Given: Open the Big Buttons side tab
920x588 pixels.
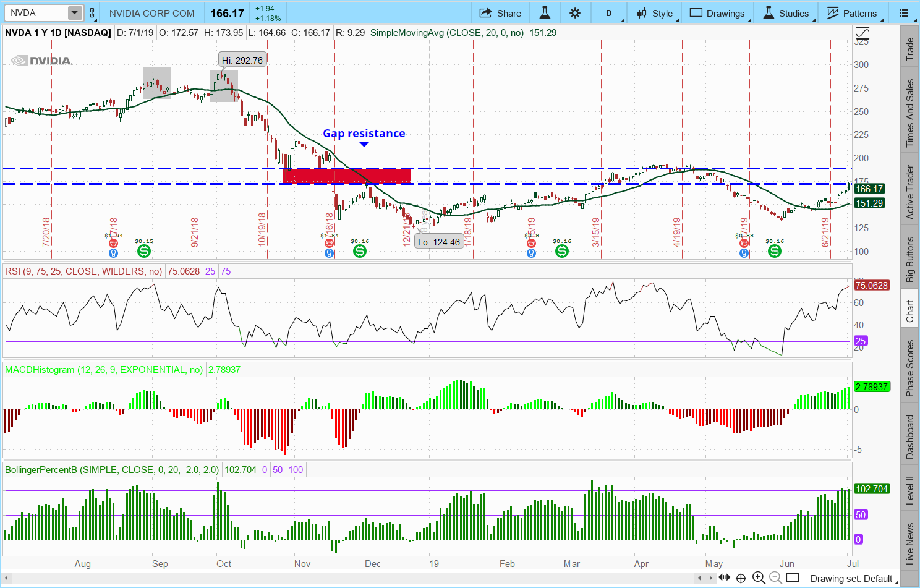Looking at the screenshot, I should pos(909,260).
